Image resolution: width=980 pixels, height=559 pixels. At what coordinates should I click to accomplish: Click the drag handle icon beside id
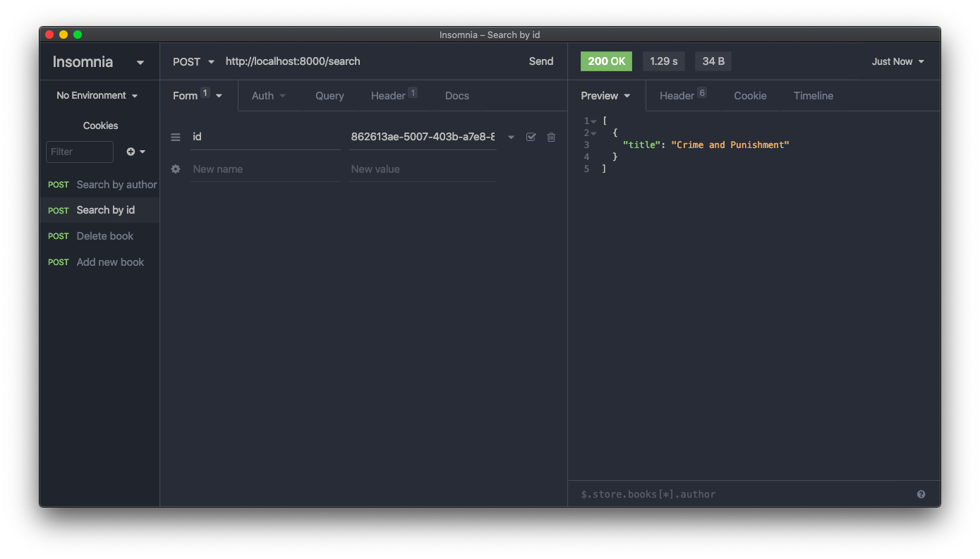pyautogui.click(x=176, y=137)
